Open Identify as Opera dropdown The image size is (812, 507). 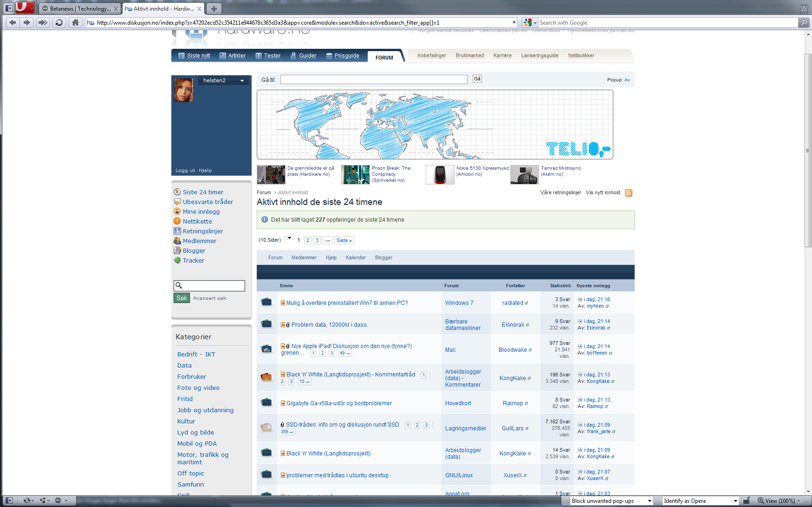700,500
